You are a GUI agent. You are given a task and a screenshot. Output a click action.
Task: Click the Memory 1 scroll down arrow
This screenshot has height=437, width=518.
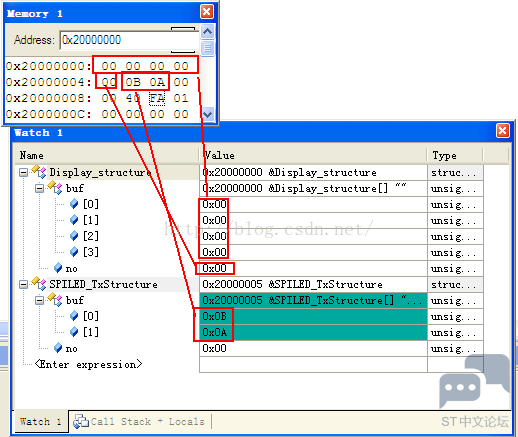coord(208,114)
